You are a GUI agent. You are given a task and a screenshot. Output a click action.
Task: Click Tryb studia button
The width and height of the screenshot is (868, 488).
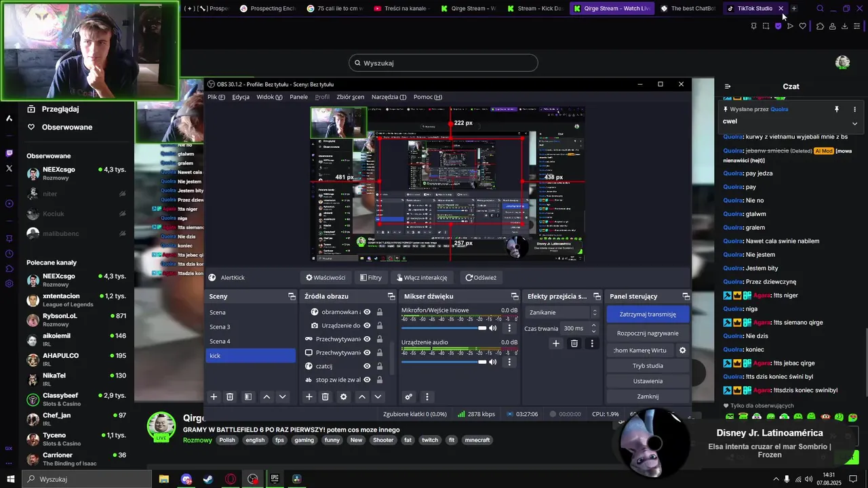click(648, 366)
